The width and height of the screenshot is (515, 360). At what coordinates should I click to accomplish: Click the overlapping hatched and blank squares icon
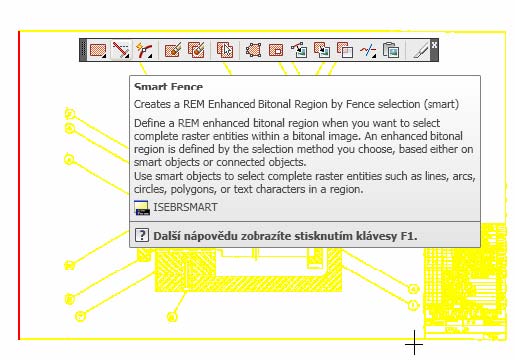[345, 50]
